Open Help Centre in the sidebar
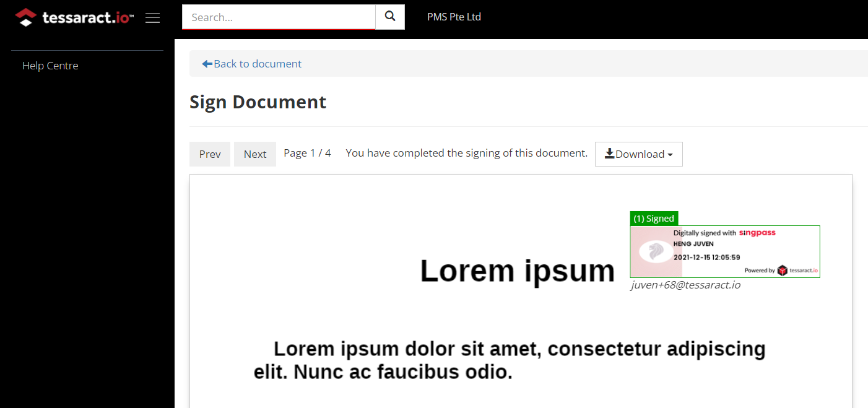868x408 pixels. pyautogui.click(x=50, y=66)
